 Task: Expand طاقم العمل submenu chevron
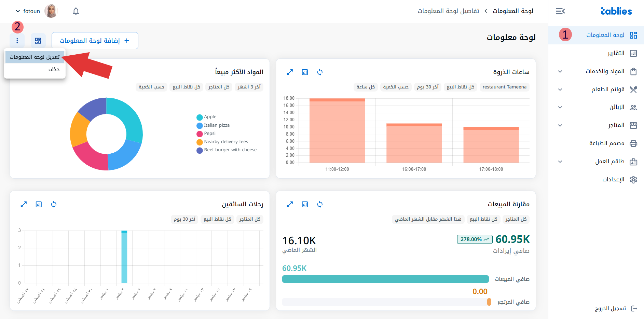tap(560, 162)
